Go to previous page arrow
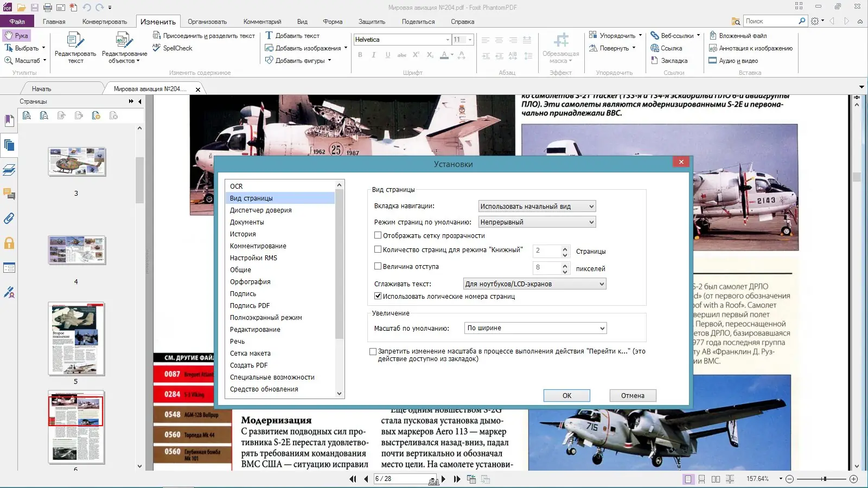Screen dimensions: 868x488 366,479
